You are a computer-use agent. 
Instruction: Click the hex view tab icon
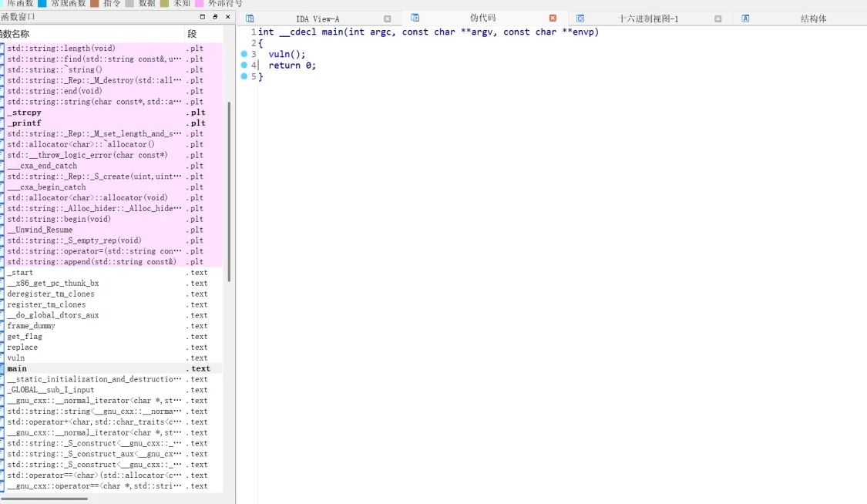(x=580, y=18)
